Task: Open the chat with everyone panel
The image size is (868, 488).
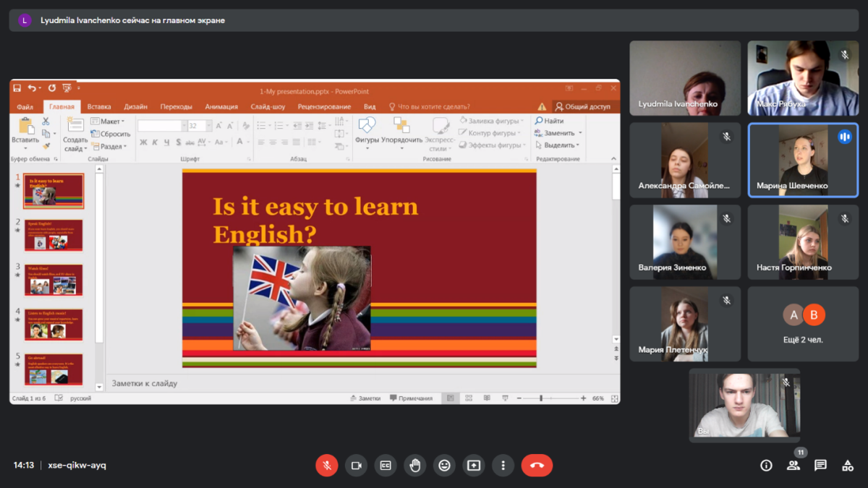Action: tap(820, 466)
